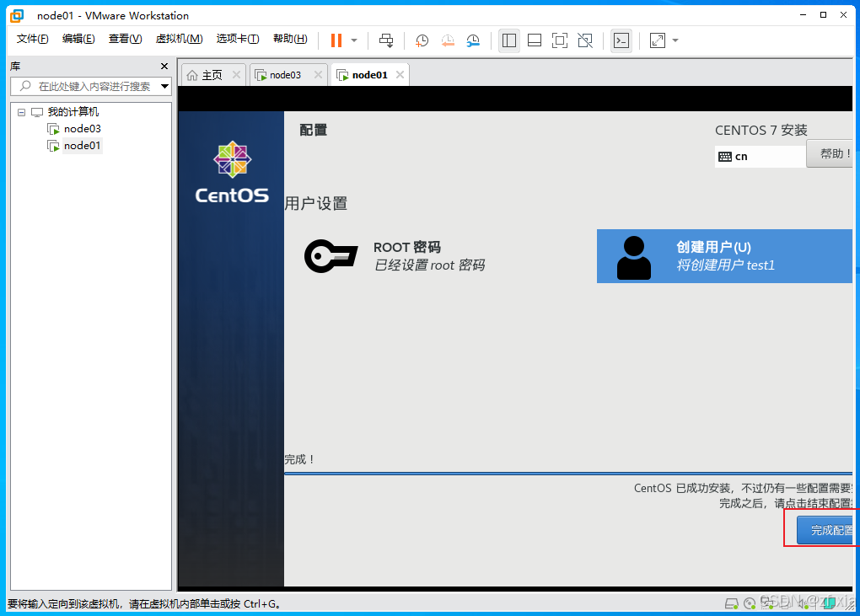Click the CD/DVD drive status bar icon
Screen dimensions: 860x616
pos(750,603)
